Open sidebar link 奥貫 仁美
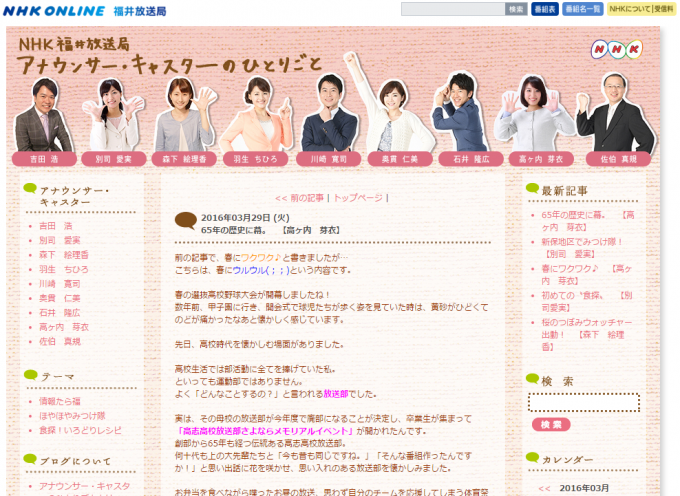Viewport: 680px width, 496px height. click(x=60, y=298)
